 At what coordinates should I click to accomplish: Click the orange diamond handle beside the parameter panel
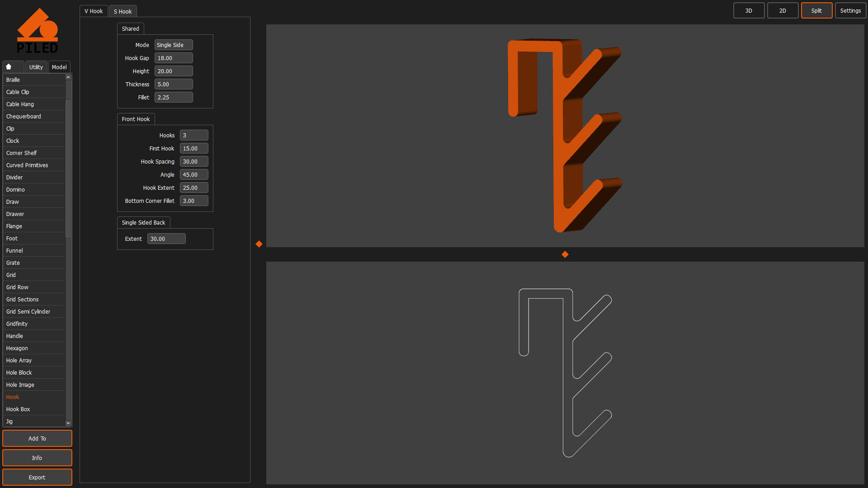click(259, 244)
